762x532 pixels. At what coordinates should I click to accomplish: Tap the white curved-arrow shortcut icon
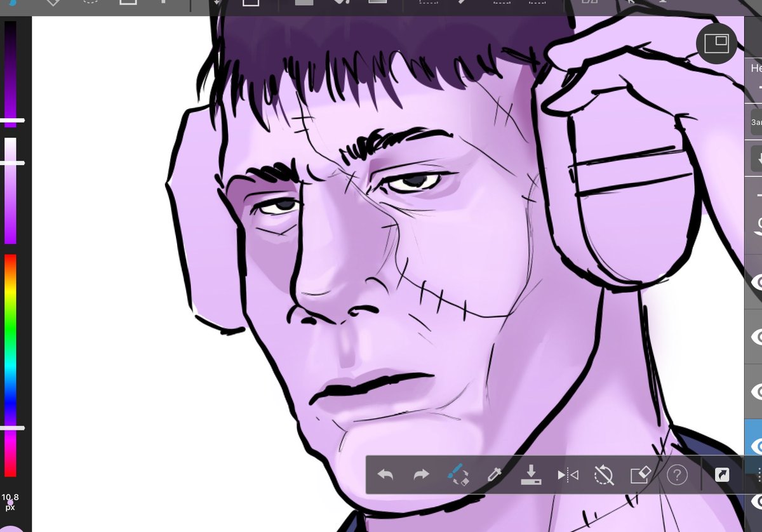click(x=722, y=474)
